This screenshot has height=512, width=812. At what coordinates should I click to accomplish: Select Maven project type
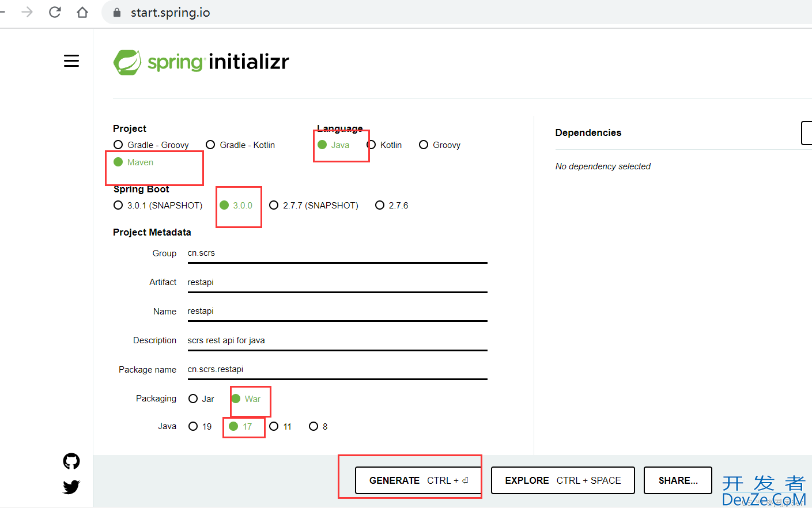coord(134,162)
